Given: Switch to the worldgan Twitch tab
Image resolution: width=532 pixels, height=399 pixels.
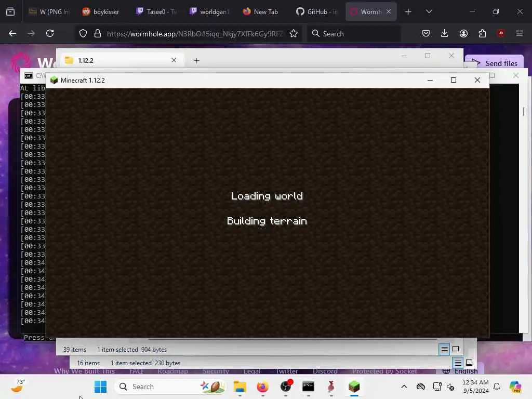Looking at the screenshot, I should [x=210, y=11].
